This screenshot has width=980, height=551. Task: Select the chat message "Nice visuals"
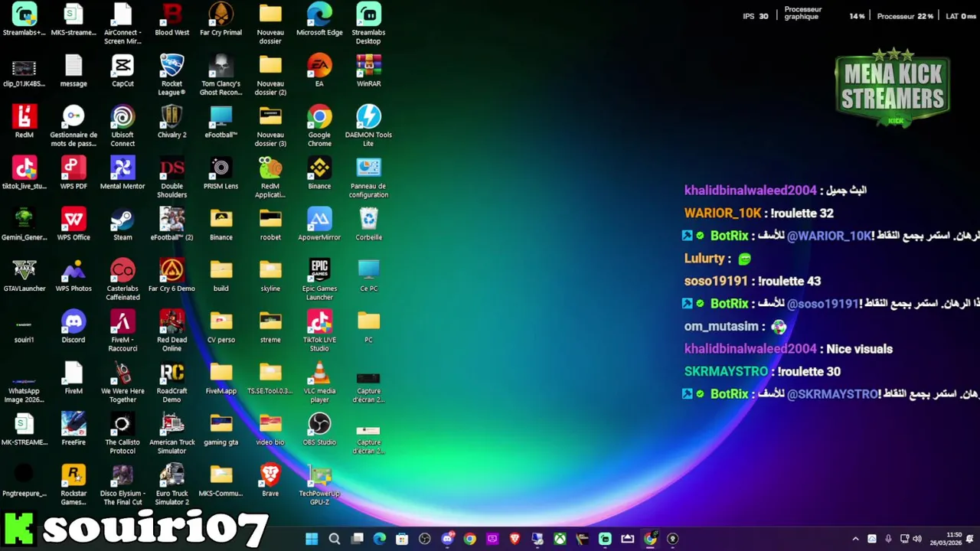859,349
